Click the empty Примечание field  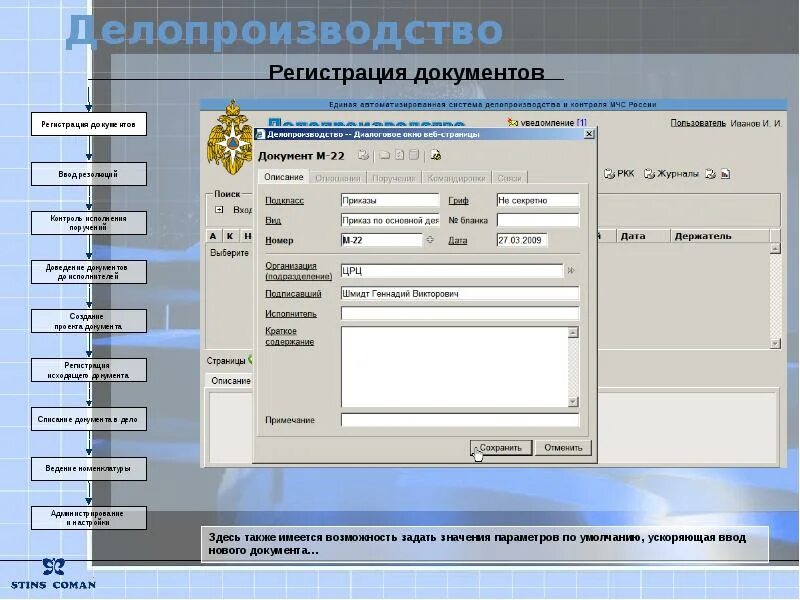[x=460, y=420]
